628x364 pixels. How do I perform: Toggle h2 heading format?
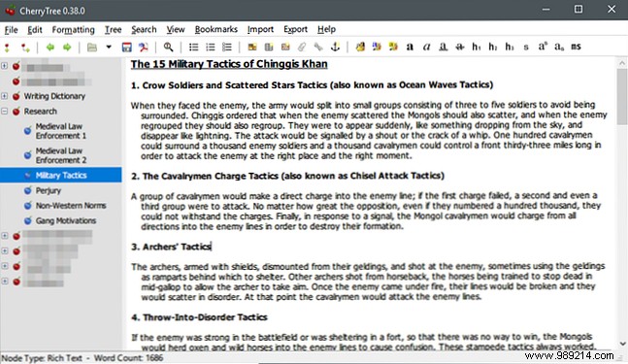coord(493,47)
